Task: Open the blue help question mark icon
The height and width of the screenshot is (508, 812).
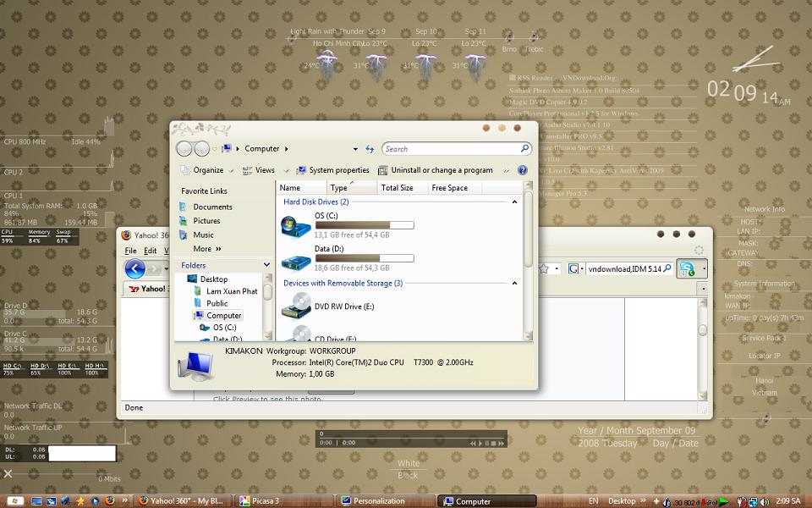Action: point(523,170)
